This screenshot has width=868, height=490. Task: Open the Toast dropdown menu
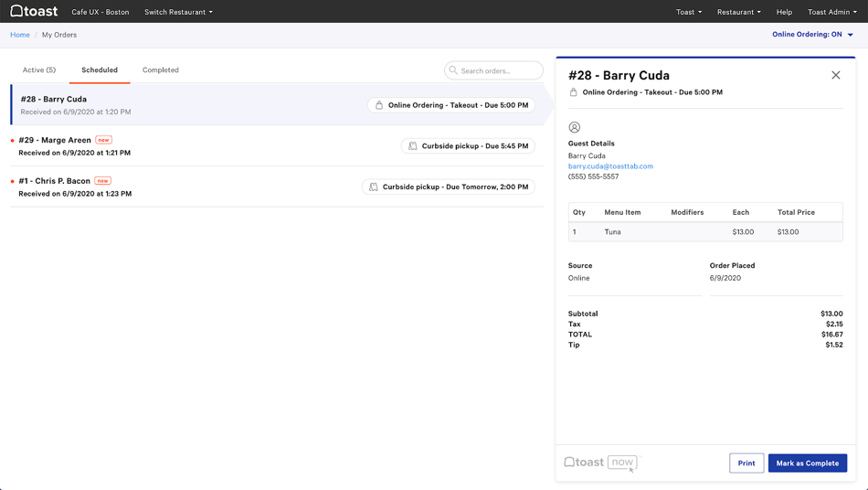[x=689, y=12]
